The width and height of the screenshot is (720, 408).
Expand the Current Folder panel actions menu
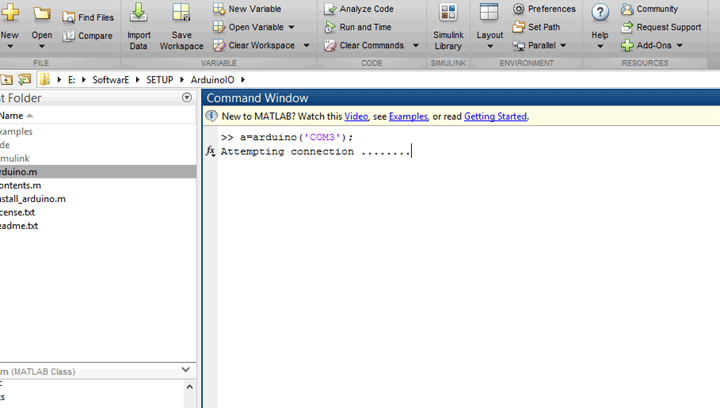point(187,98)
